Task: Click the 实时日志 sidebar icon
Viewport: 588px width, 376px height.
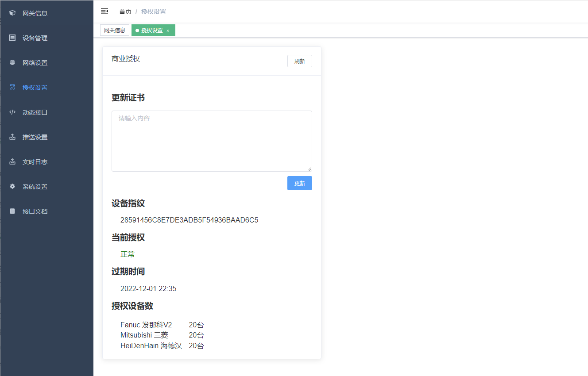Action: (12, 162)
